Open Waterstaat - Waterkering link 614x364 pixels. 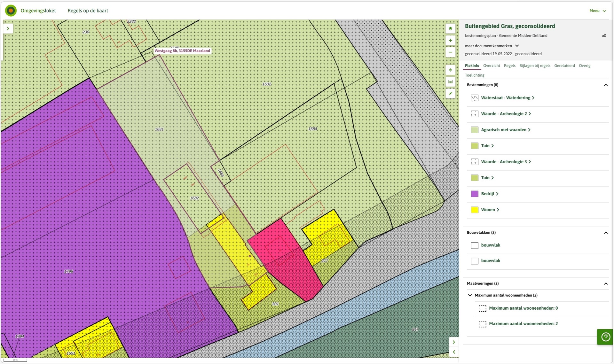coord(506,98)
